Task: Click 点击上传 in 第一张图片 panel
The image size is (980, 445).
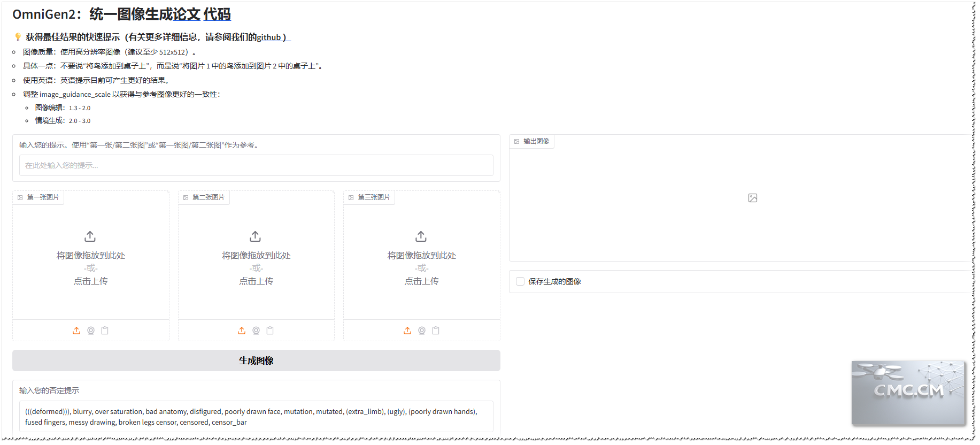Action: click(x=90, y=281)
